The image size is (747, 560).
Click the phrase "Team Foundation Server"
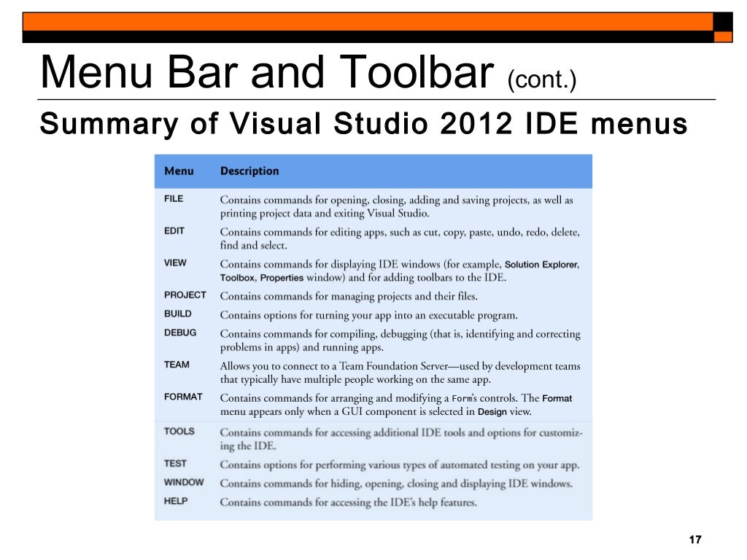coord(393,366)
